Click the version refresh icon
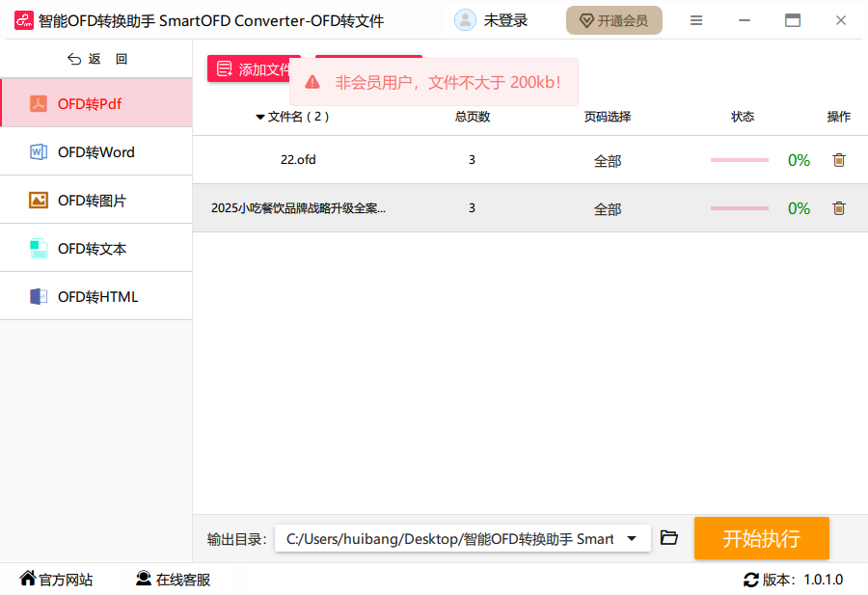The image size is (868, 595). point(750,580)
